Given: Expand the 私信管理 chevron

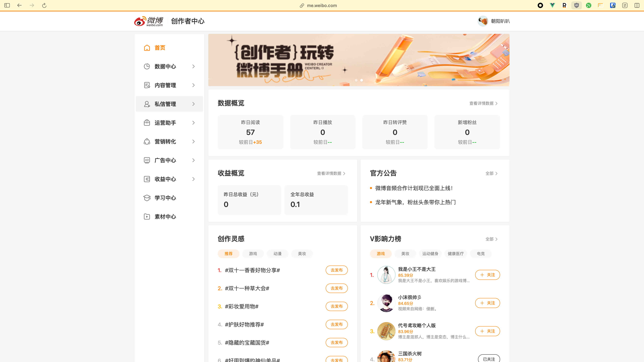Looking at the screenshot, I should coord(194,104).
